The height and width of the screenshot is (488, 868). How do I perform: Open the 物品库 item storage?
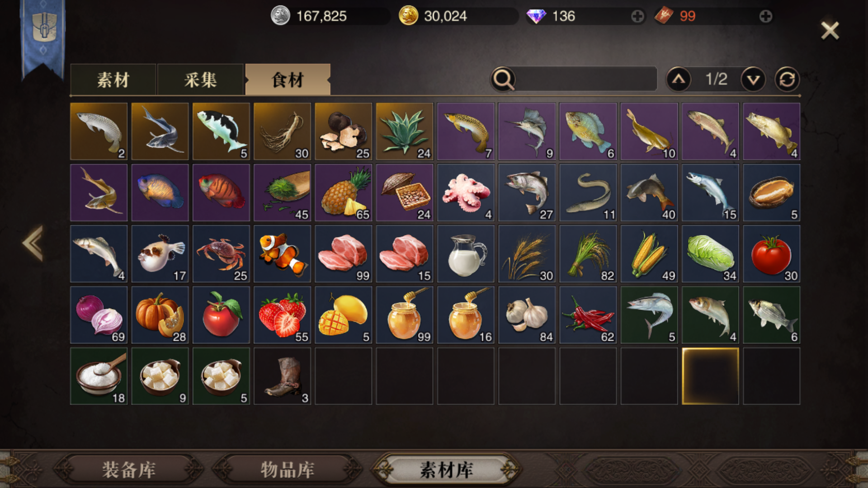tap(287, 470)
